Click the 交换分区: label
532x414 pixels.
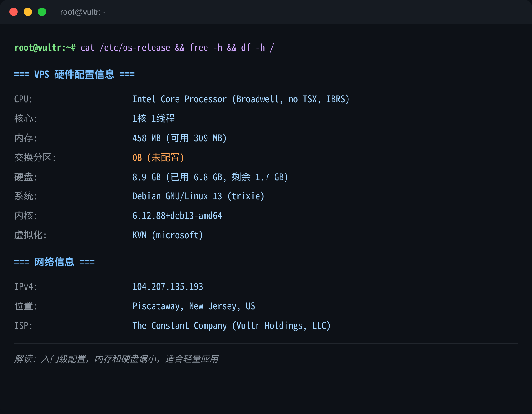click(x=35, y=158)
